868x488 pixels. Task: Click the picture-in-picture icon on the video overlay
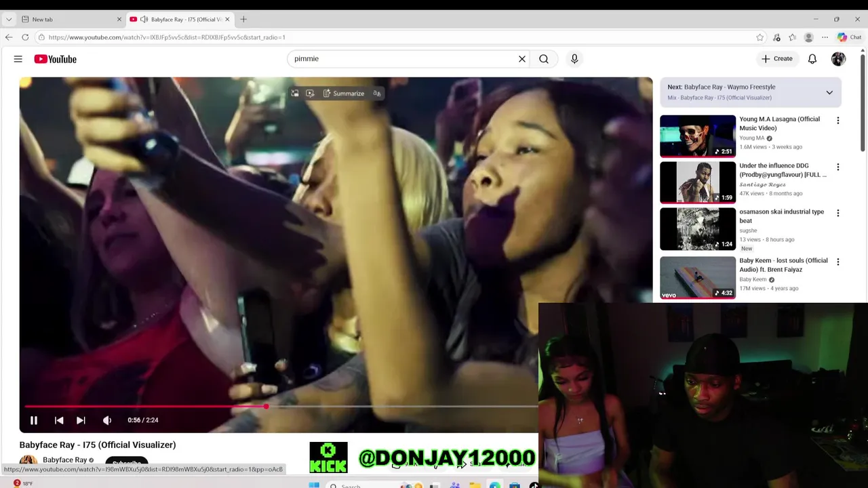click(x=295, y=94)
